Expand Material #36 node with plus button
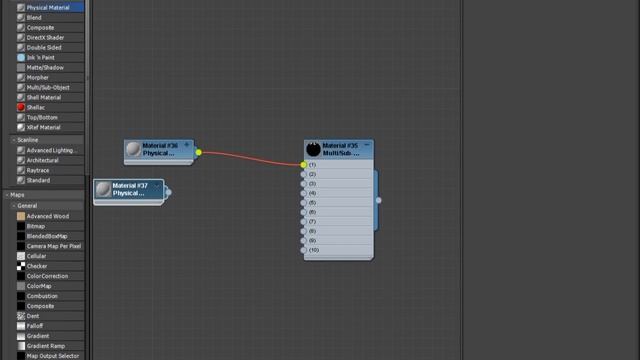Screen dimensions: 640x360 pos(187,144)
